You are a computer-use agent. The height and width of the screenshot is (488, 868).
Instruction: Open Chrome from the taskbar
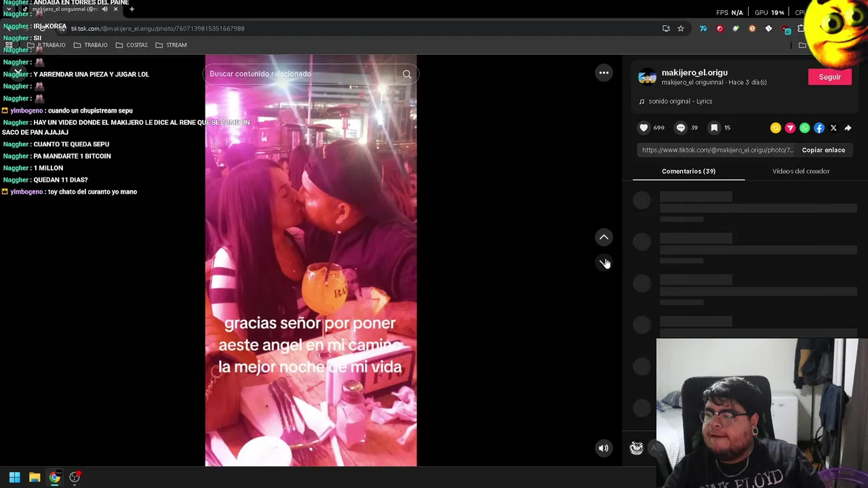[54, 477]
